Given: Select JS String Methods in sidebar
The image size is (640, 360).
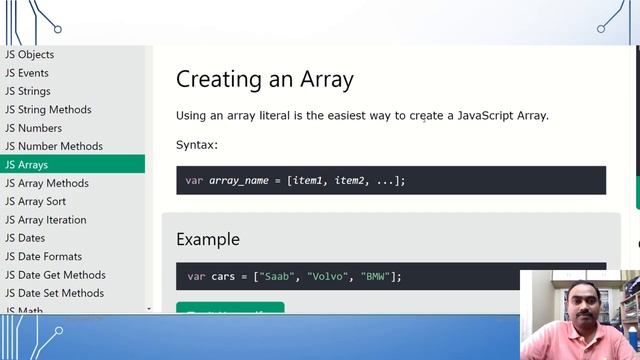Looking at the screenshot, I should (x=48, y=109).
